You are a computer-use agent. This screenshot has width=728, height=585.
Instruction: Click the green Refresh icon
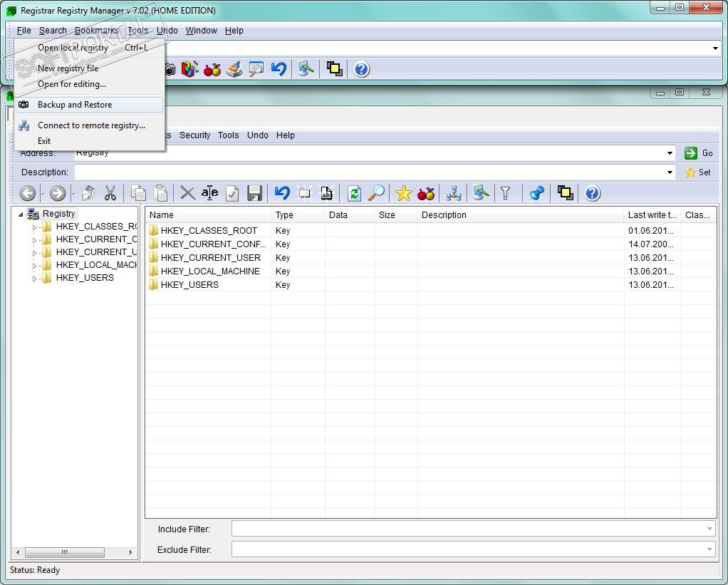point(354,193)
